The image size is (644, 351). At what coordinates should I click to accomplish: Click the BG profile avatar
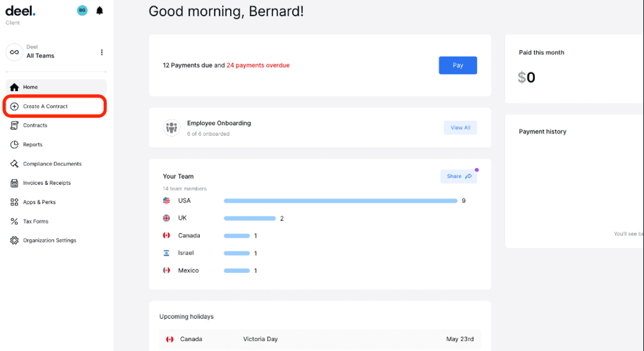(x=82, y=10)
